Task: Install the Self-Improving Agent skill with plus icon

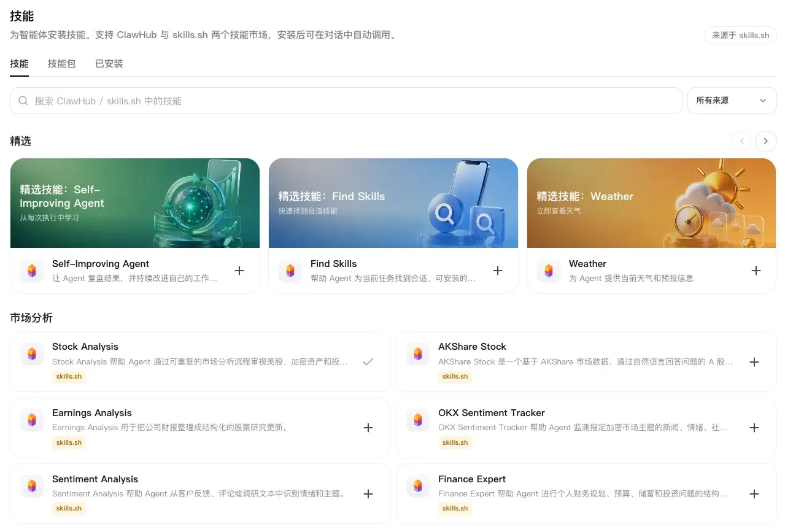Action: point(239,271)
